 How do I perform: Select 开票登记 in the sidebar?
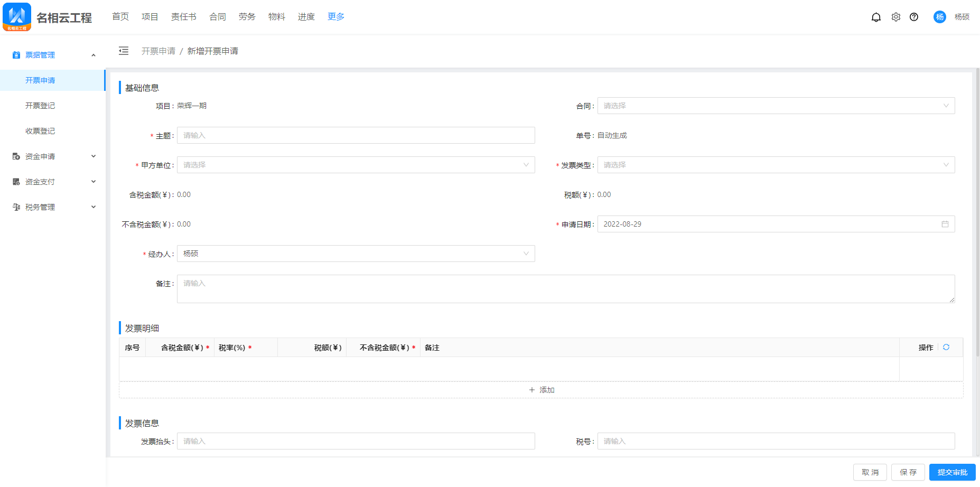click(x=52, y=106)
